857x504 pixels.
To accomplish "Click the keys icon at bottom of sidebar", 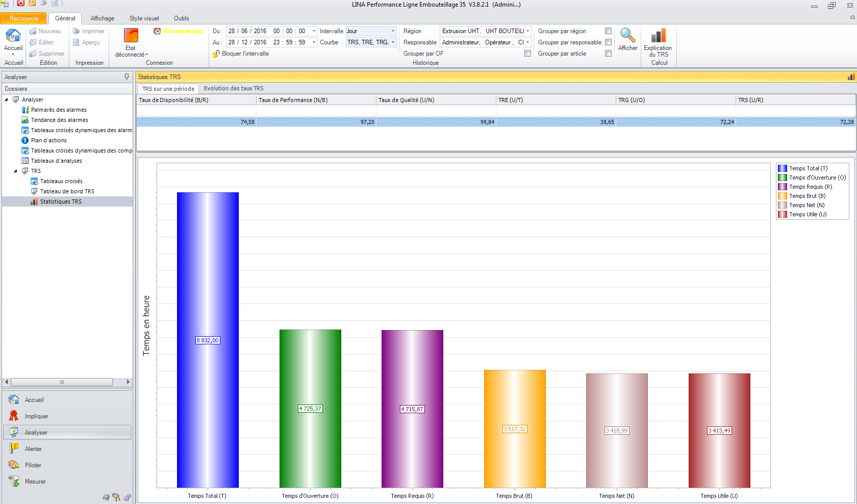I will 116,497.
